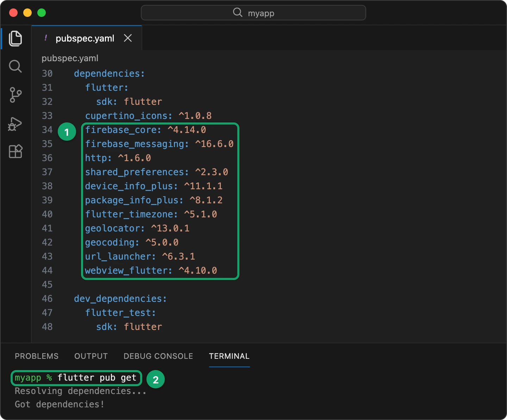Click the 'dependencies:' key on line 30
The image size is (507, 420).
(109, 74)
